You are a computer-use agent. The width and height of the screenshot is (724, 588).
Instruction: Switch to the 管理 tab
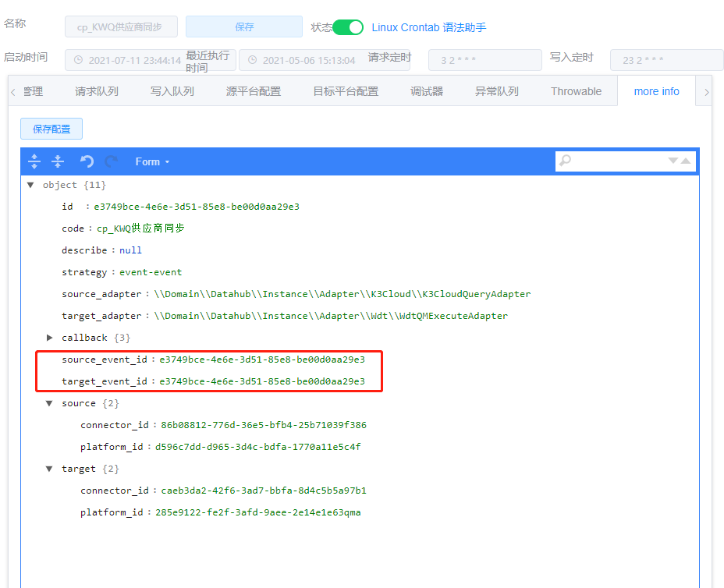pos(34,91)
